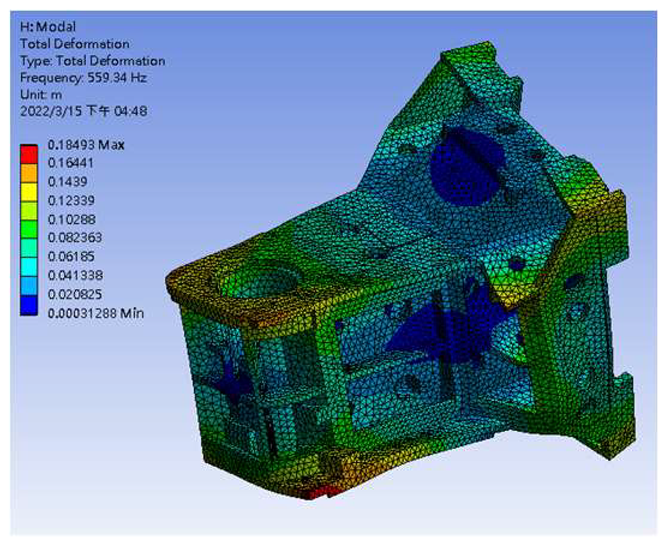This screenshot has width=667, height=549.
Task: Click the 'Frequency: 559.34 Hz' label
Action: [x=83, y=78]
